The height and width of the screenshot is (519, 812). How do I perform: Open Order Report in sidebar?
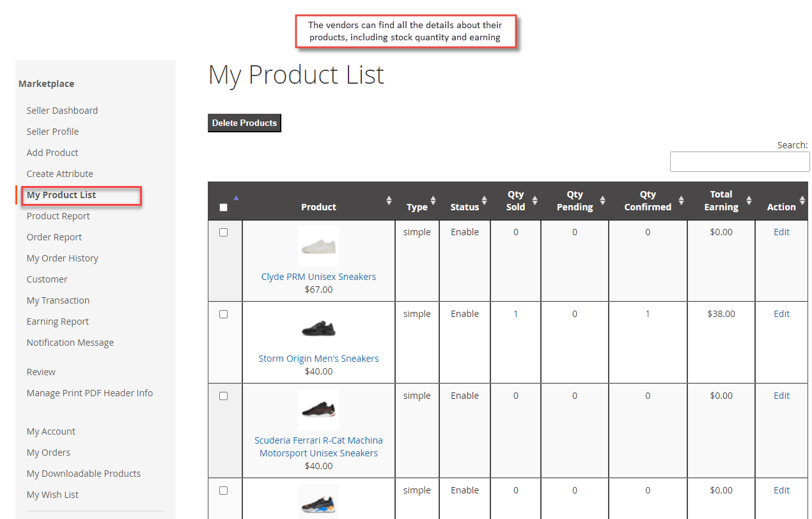tap(54, 237)
